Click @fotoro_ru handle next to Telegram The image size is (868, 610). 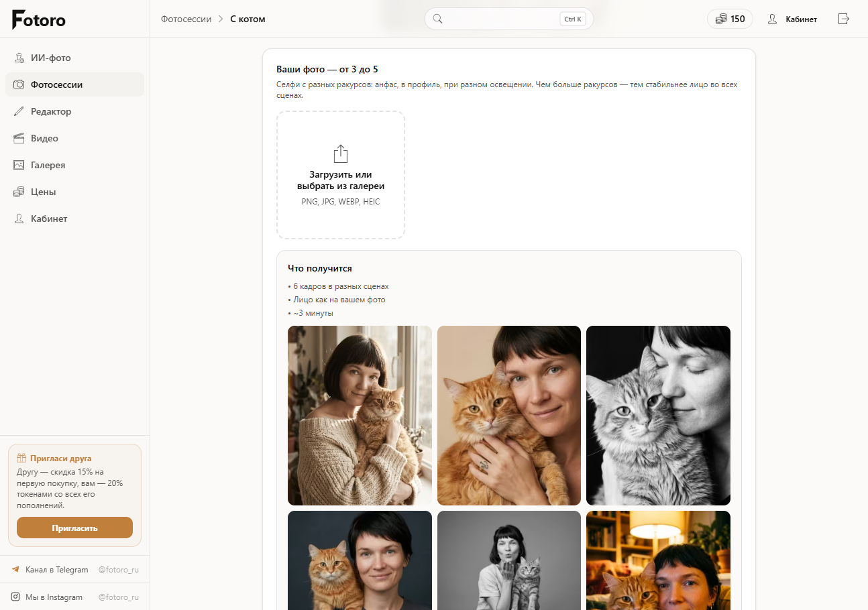click(x=119, y=570)
